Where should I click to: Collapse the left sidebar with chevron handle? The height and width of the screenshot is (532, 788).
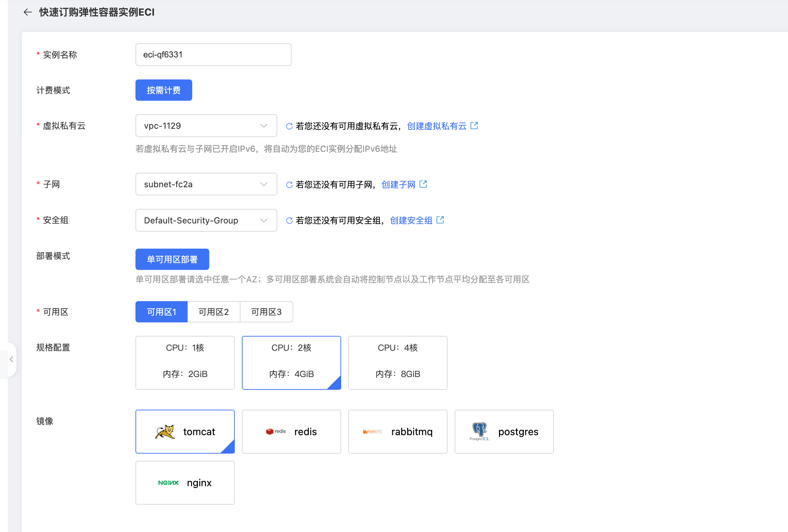click(x=11, y=359)
